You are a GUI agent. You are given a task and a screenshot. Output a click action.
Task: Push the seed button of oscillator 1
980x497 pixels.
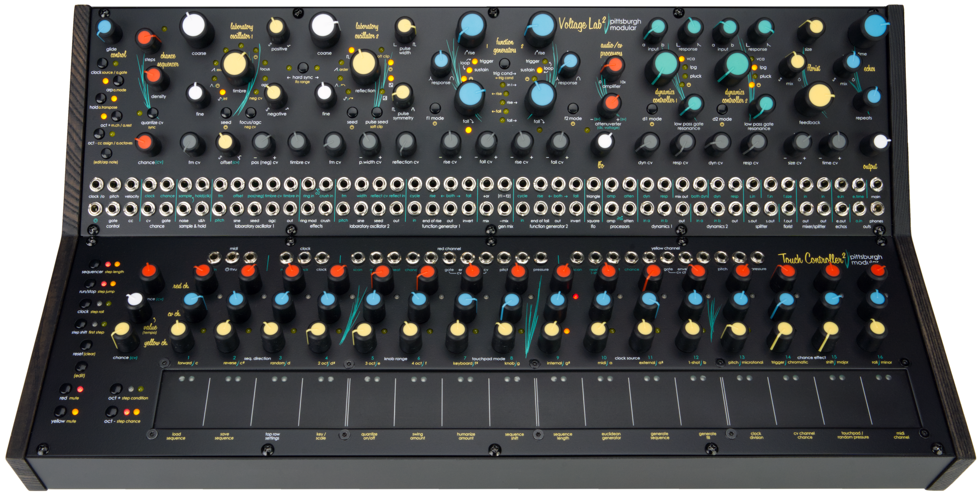(226, 112)
